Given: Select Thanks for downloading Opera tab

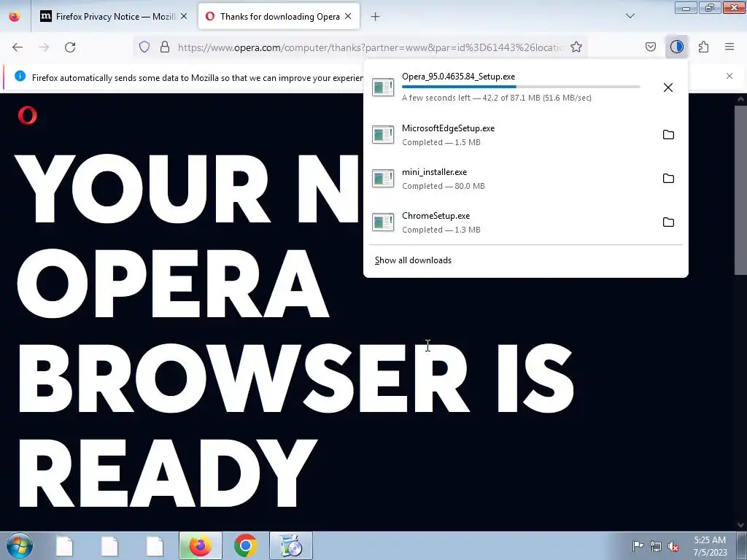Looking at the screenshot, I should point(279,17).
